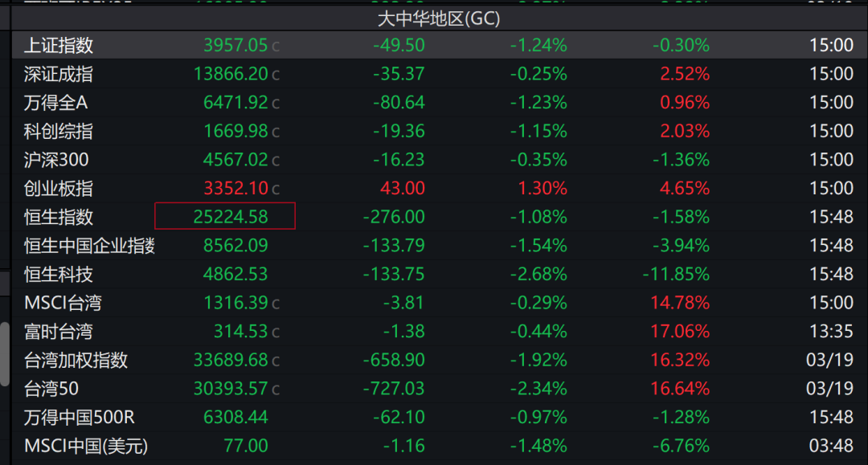Click the 恒生科技 index name
Viewport: 868px width, 465px height.
59,275
